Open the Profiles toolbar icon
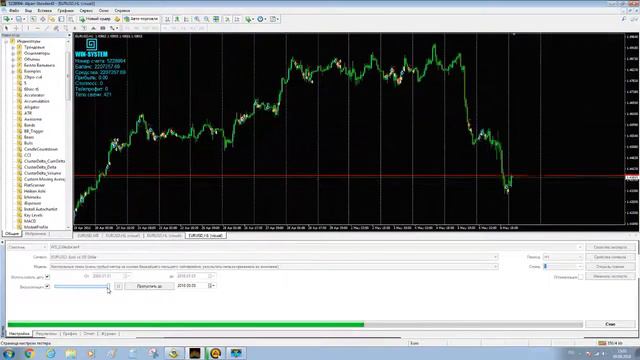 pyautogui.click(x=20, y=19)
